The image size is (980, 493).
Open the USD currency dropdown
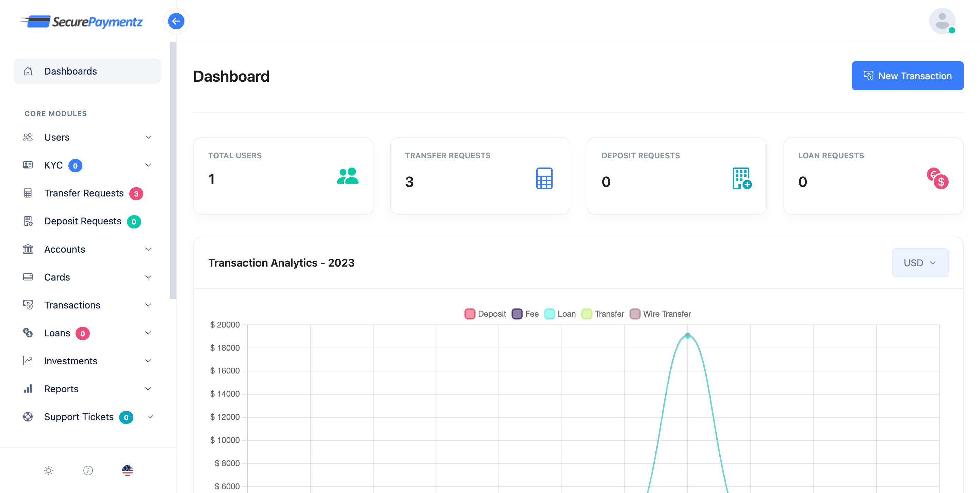[920, 263]
